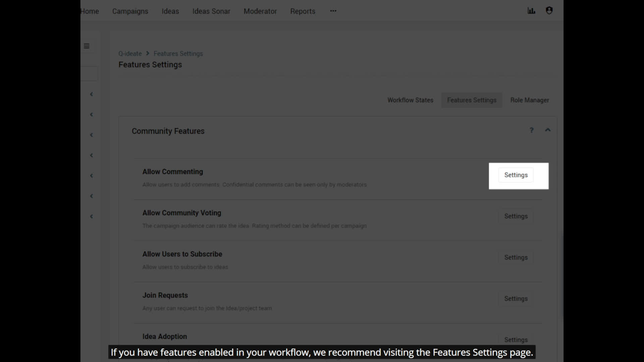Open the analytics bar chart icon

[x=531, y=11]
